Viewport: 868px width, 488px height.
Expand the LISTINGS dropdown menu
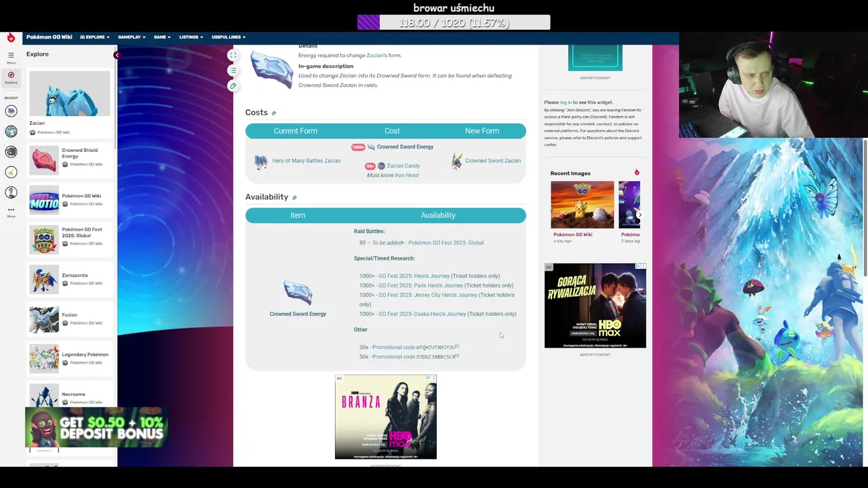[x=191, y=37]
